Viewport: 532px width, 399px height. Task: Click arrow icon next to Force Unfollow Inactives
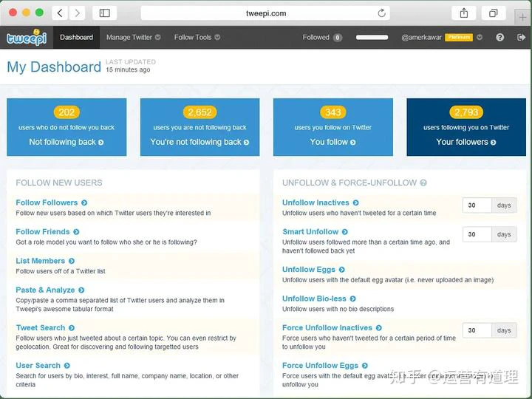378,328
